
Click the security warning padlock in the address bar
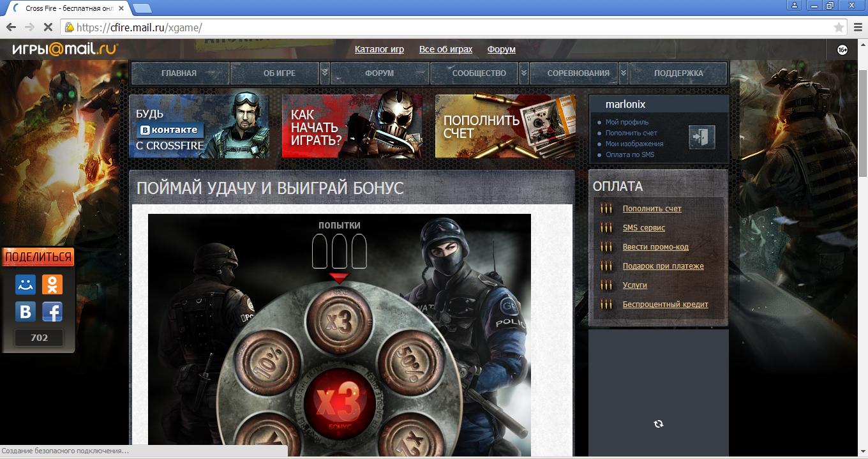70,27
